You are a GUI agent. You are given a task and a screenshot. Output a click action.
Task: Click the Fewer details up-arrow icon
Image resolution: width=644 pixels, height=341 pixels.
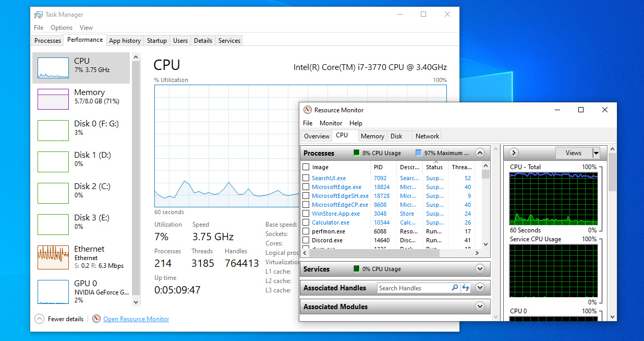tap(39, 319)
